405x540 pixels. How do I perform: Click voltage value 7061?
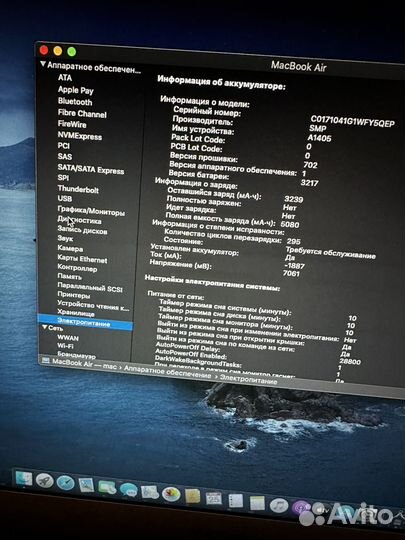point(291,274)
